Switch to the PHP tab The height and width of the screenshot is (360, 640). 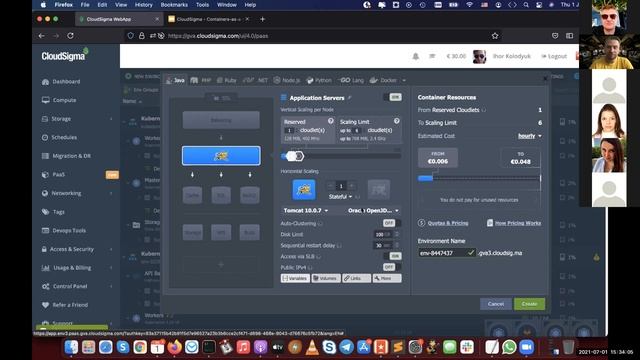tap(201, 80)
